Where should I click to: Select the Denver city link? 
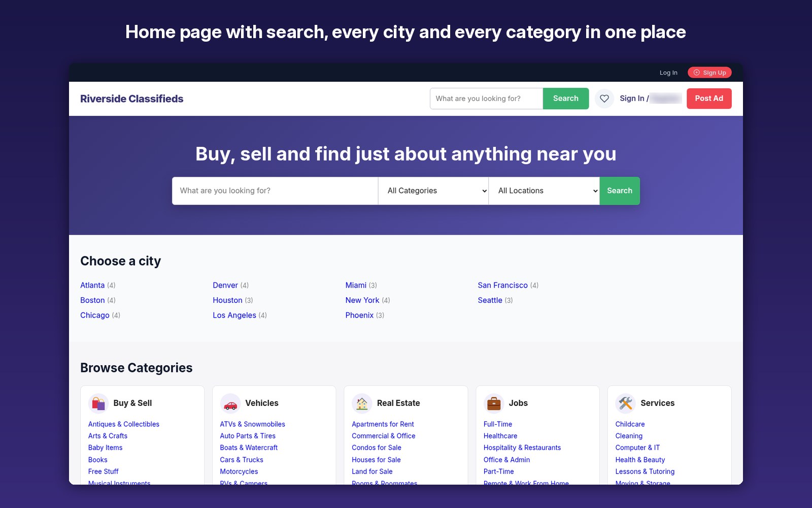(225, 285)
